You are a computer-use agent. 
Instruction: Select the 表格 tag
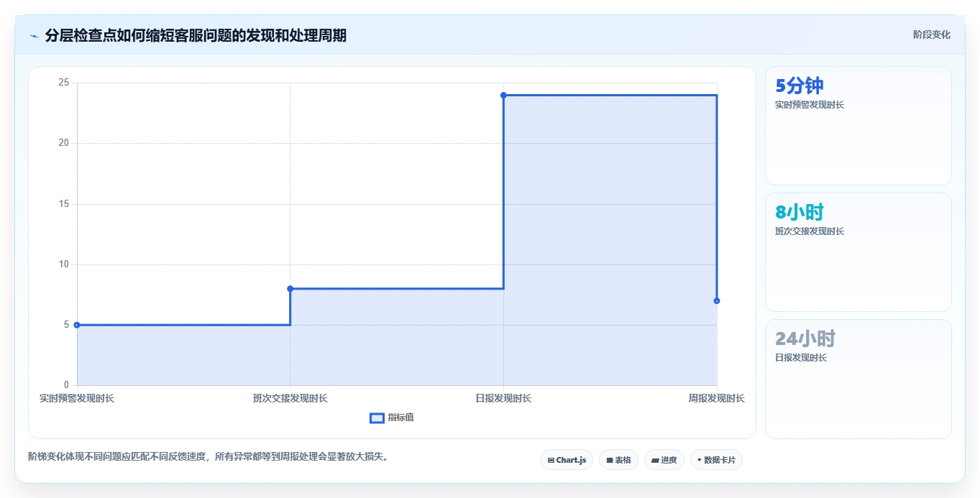618,460
